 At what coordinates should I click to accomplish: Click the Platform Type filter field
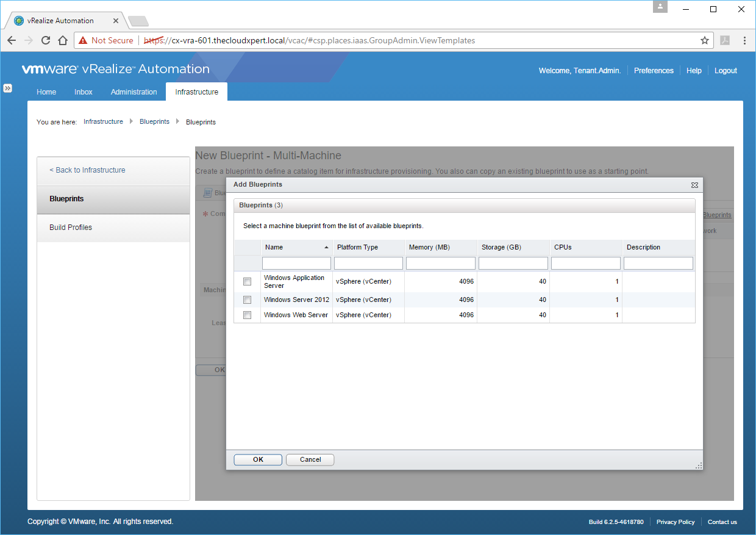pyautogui.click(x=368, y=264)
